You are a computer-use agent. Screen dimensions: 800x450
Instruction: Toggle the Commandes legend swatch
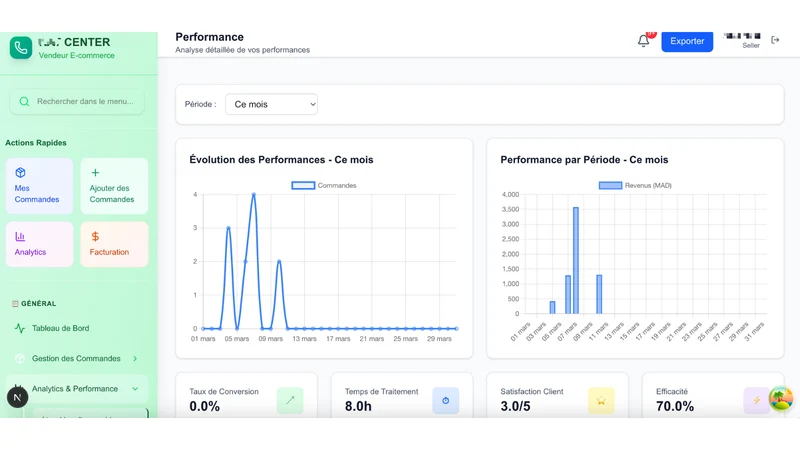[x=303, y=186]
